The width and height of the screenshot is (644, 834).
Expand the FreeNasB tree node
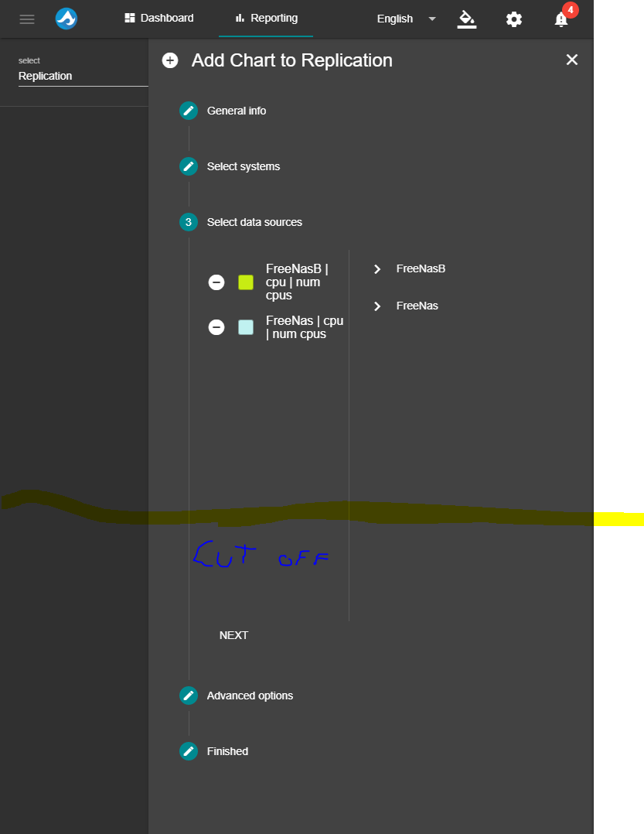377,269
